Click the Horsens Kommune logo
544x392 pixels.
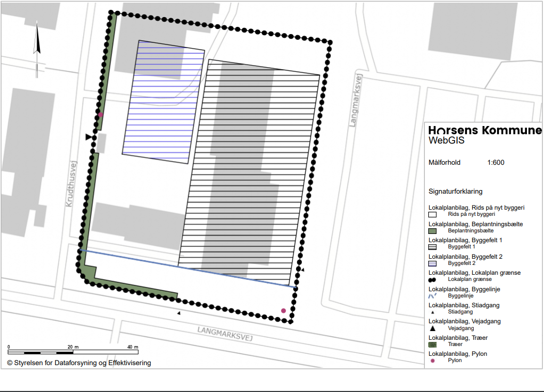pos(485,130)
